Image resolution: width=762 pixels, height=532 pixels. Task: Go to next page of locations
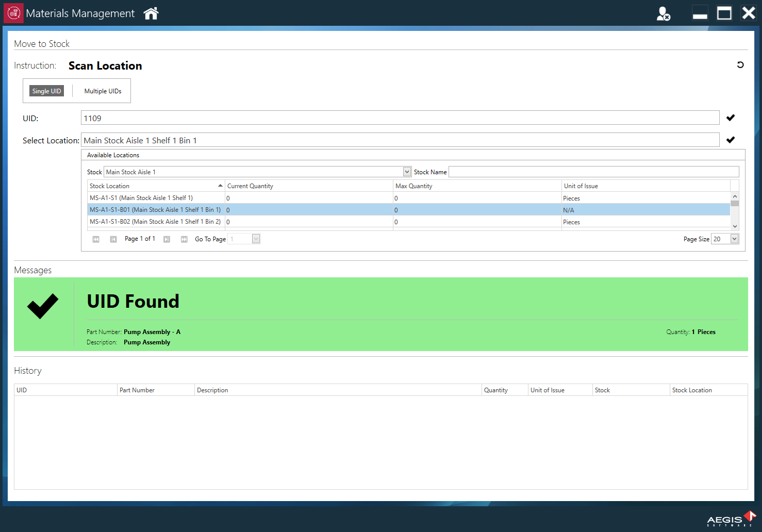pos(167,239)
